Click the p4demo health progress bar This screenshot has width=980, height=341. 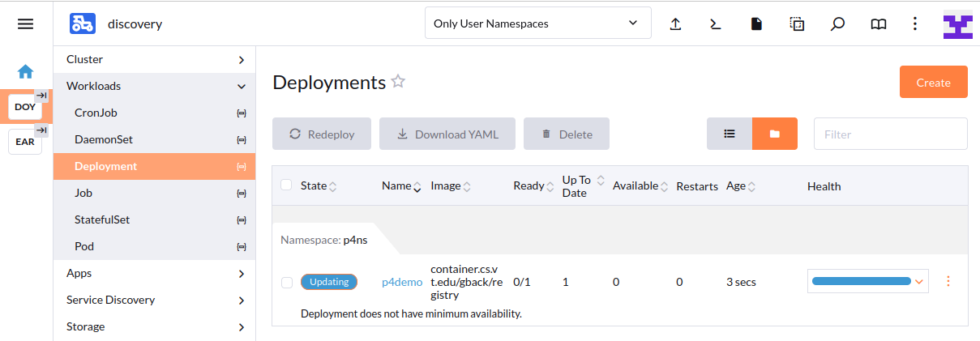pyautogui.click(x=861, y=281)
